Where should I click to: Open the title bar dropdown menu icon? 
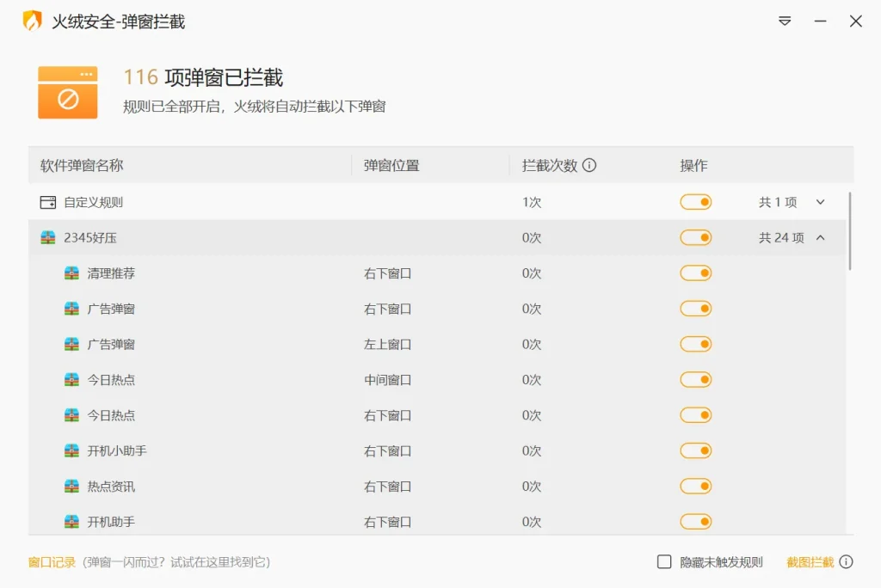tap(785, 21)
